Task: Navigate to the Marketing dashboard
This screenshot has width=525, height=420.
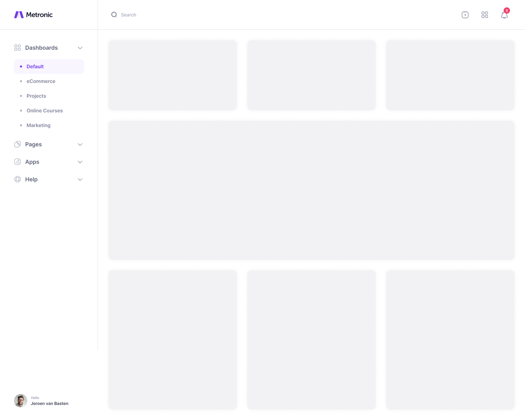Action: pyautogui.click(x=38, y=125)
